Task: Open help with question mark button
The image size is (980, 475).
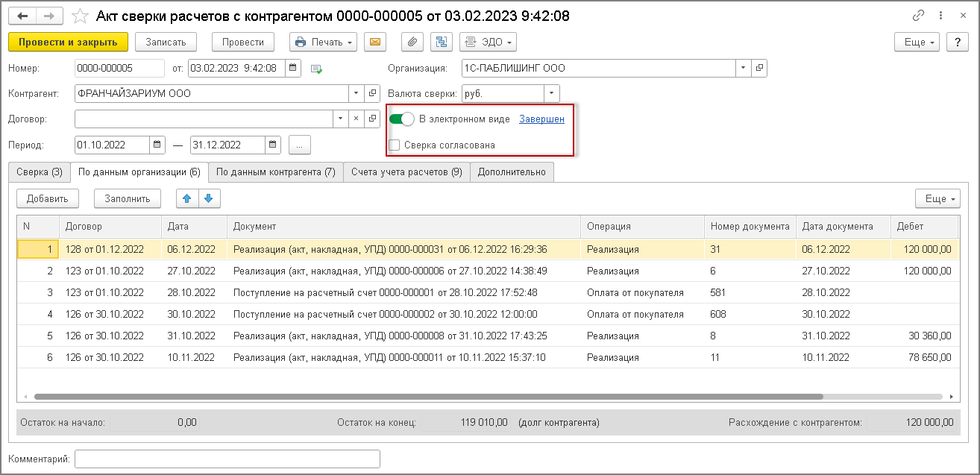Action: [x=958, y=42]
